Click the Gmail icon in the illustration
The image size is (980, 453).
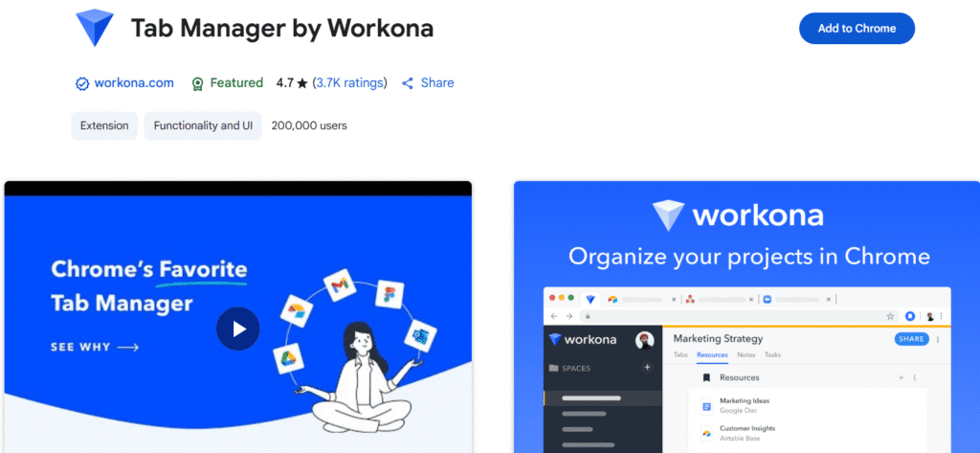339,286
